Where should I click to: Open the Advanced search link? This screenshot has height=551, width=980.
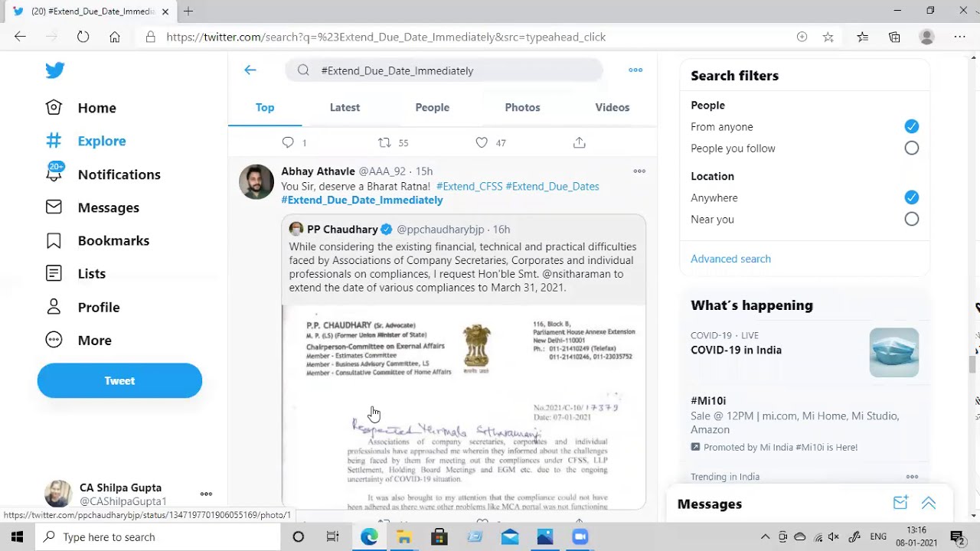click(730, 259)
